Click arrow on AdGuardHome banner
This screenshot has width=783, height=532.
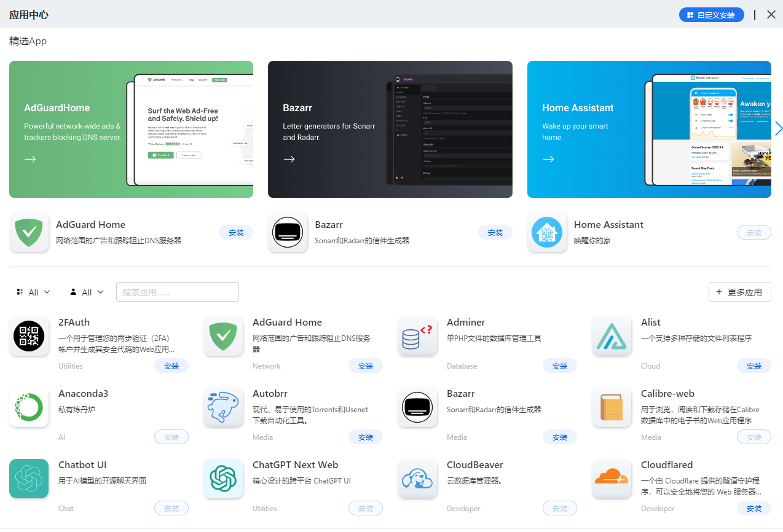[x=30, y=159]
